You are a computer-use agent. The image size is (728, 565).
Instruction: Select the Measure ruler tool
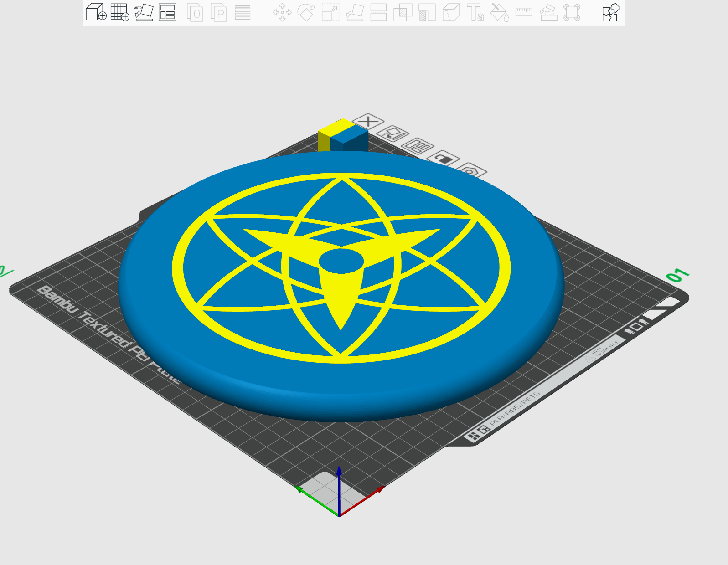[524, 12]
